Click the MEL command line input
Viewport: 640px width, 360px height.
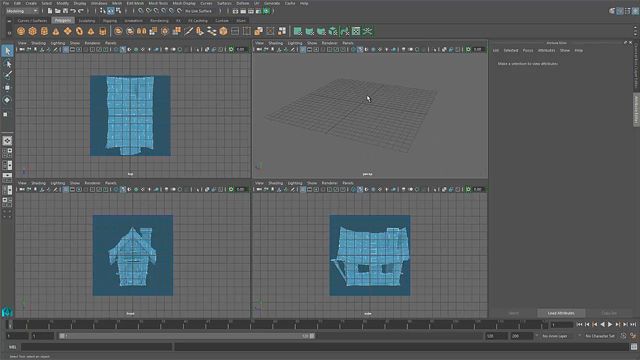tap(96, 347)
